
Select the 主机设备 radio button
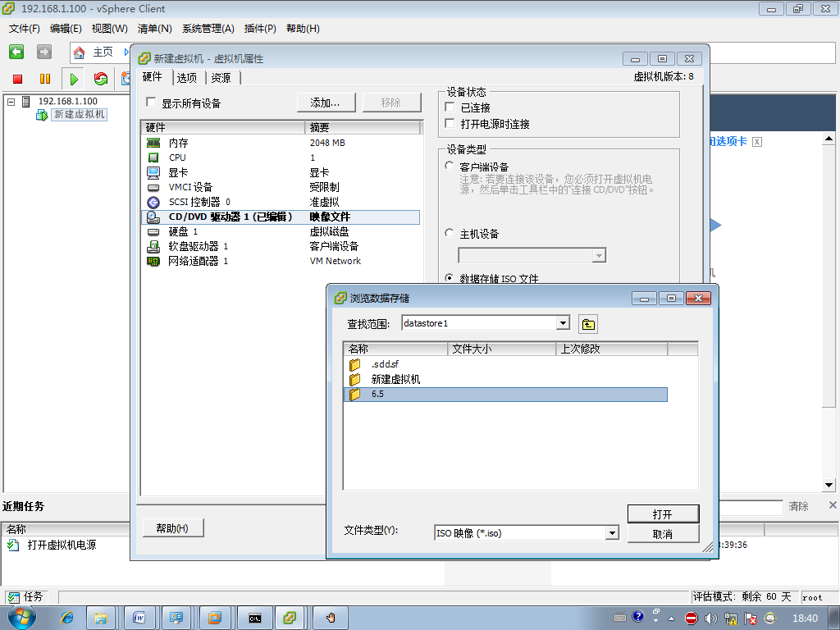(x=450, y=233)
